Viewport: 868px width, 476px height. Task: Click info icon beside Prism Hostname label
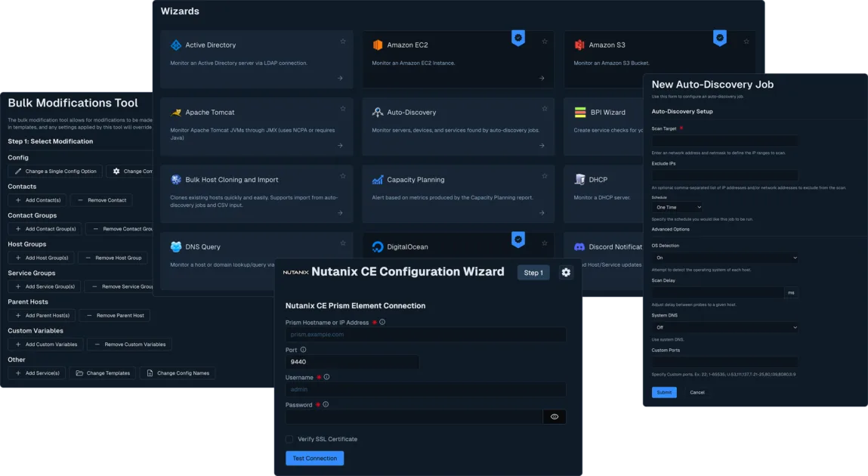tap(382, 322)
